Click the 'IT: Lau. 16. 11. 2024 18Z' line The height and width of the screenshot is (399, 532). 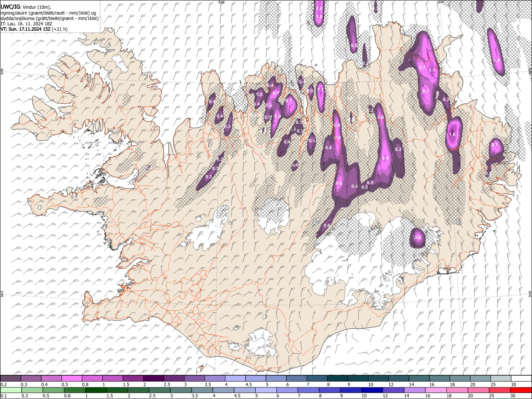tap(27, 24)
